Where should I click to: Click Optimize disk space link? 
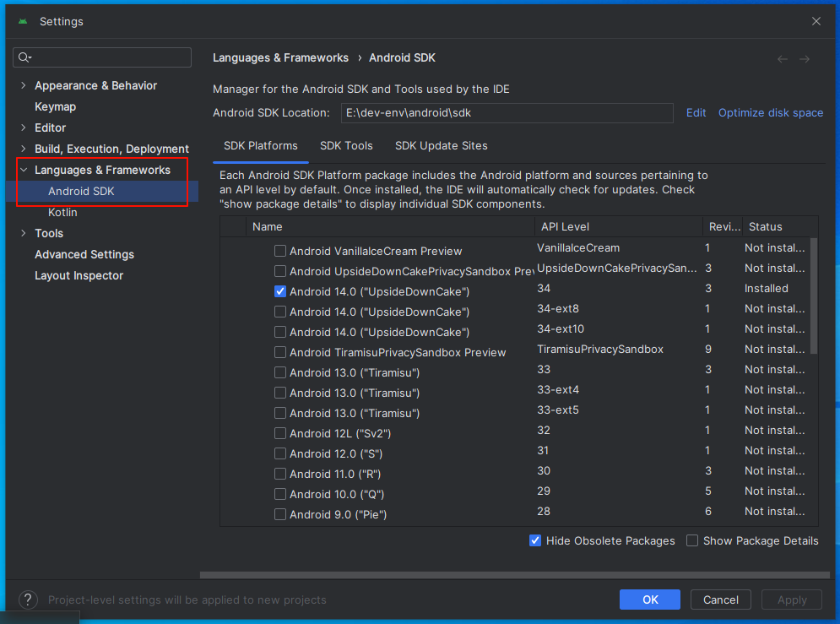pyautogui.click(x=771, y=112)
